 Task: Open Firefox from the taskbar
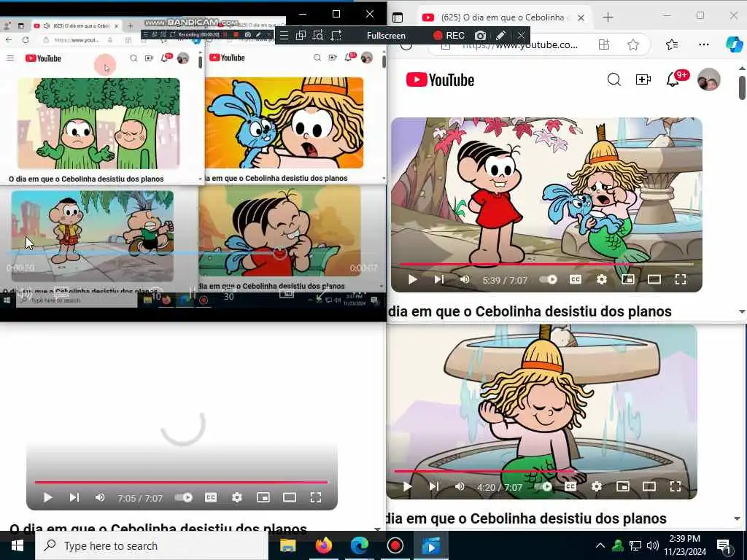324,545
